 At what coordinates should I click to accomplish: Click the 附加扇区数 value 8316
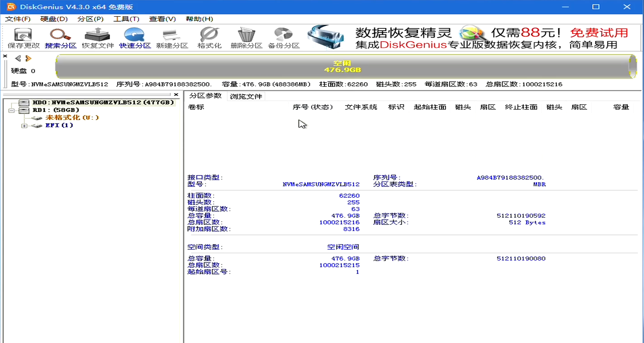point(352,229)
